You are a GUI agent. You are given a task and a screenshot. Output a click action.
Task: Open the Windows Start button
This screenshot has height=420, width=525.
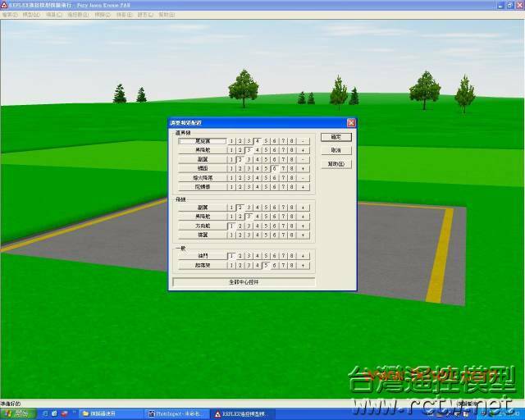tap(17, 414)
